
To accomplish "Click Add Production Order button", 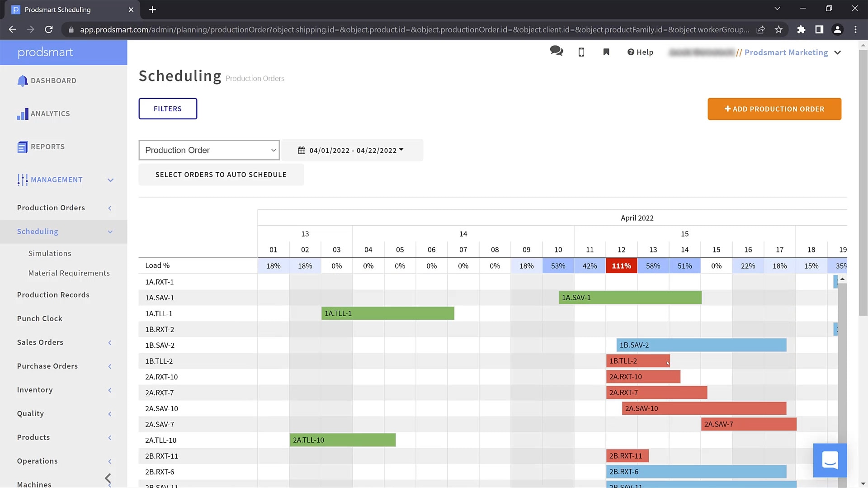I will pos(774,109).
